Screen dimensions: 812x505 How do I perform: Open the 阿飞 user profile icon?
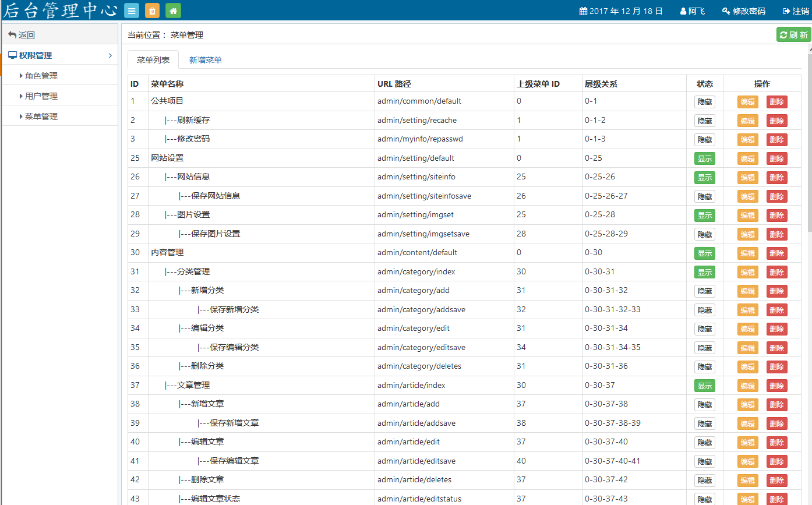click(683, 11)
